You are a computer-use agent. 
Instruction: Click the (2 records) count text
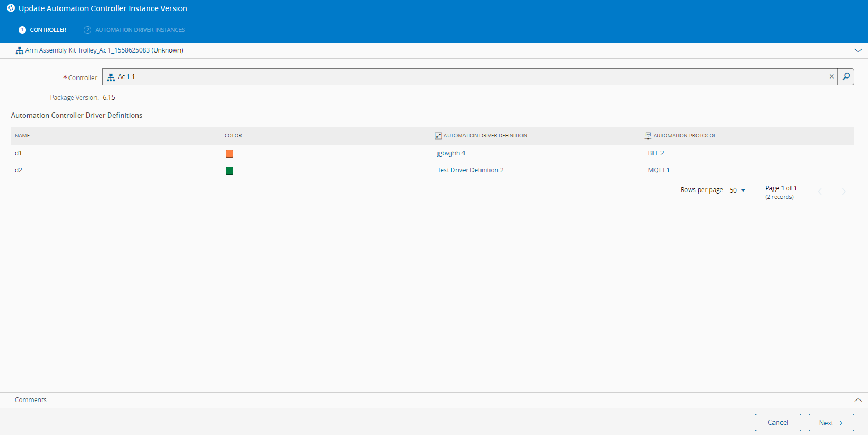click(x=779, y=197)
